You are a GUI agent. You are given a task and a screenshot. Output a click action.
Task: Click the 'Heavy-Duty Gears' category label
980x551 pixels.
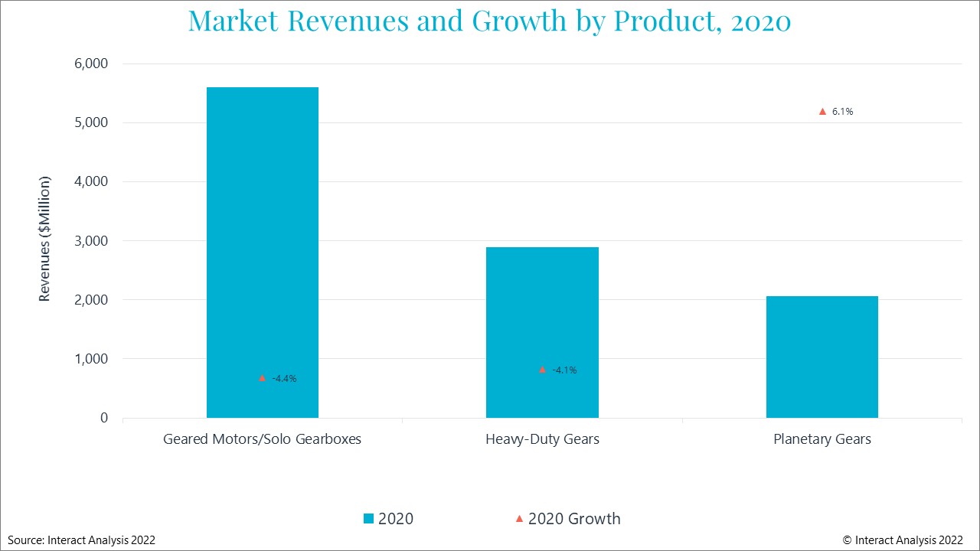542,440
